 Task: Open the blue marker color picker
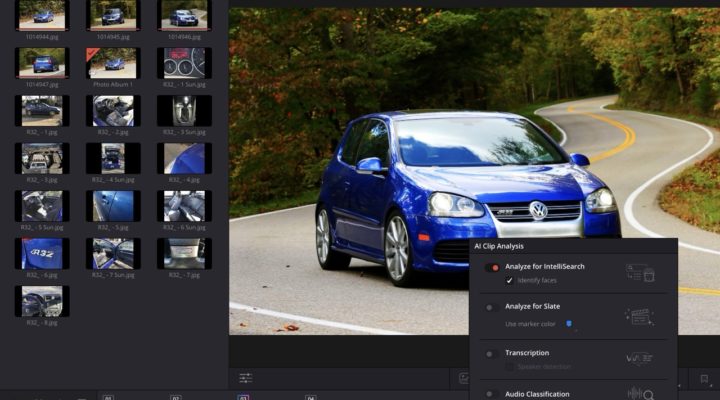(569, 324)
